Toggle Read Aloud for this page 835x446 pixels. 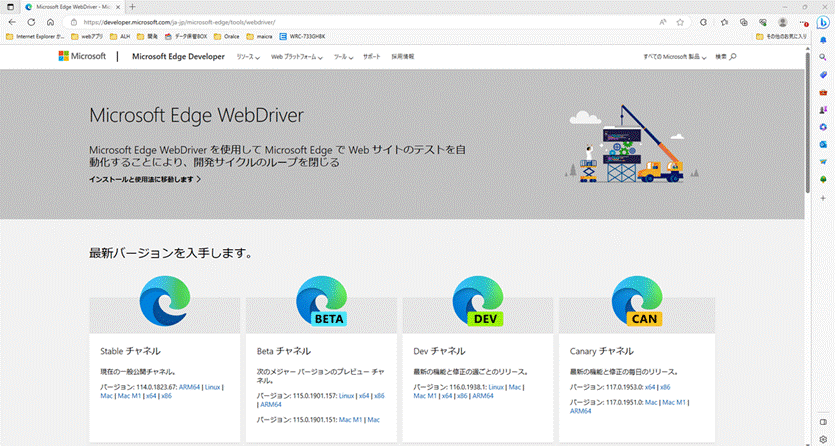(x=663, y=22)
